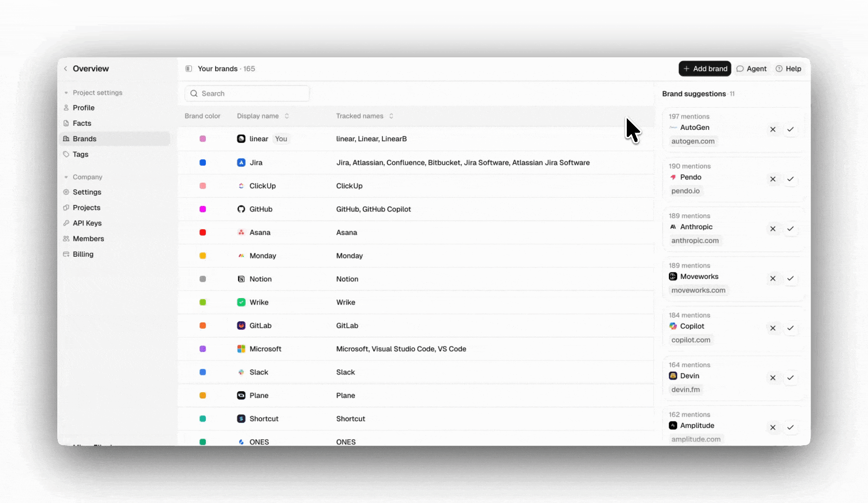Accept the Copilot brand suggestion
This screenshot has height=503, width=868.
pyautogui.click(x=790, y=328)
